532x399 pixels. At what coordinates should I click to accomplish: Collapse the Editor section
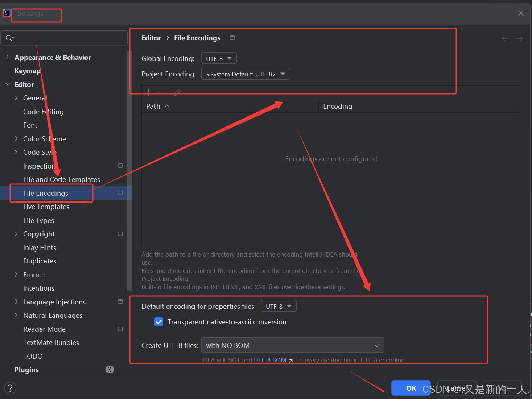pos(7,84)
